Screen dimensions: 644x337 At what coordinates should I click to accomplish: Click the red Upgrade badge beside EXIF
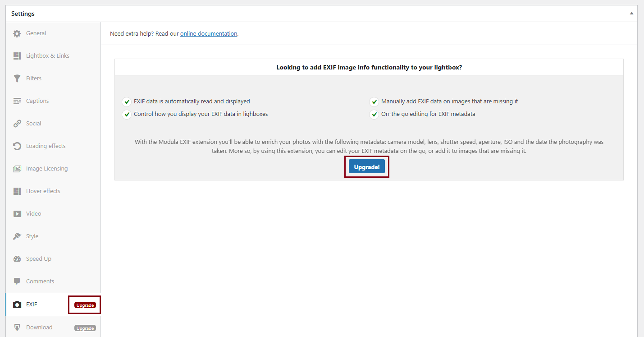pos(85,305)
